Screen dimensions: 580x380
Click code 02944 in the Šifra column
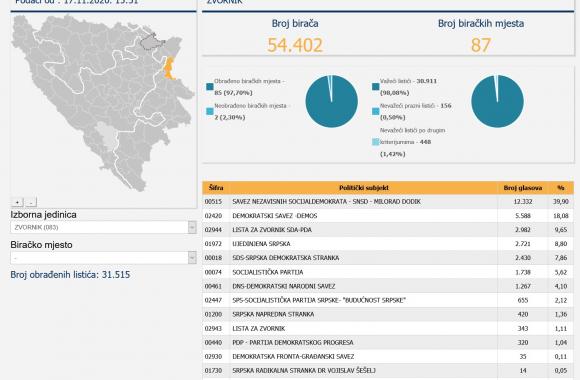pyautogui.click(x=213, y=230)
